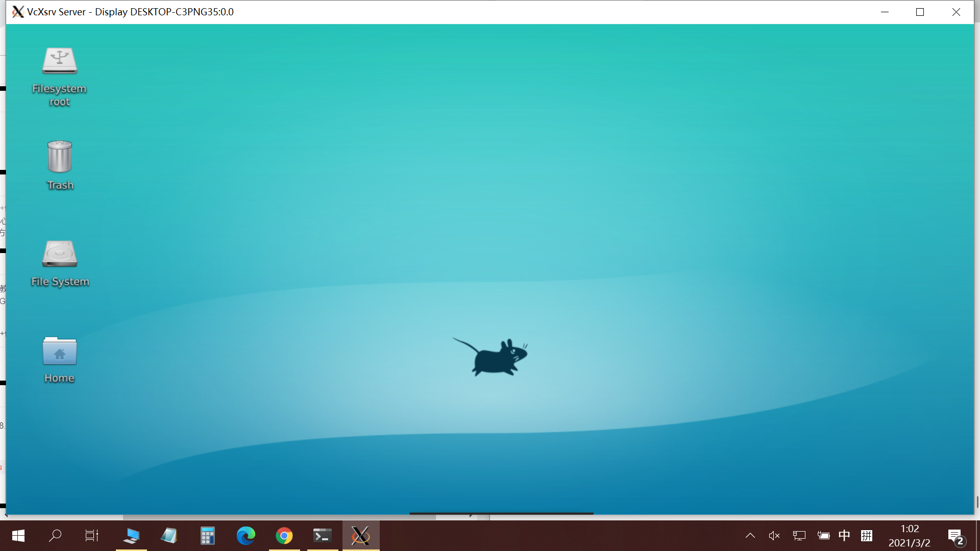
Task: Open Task View
Action: 91,536
